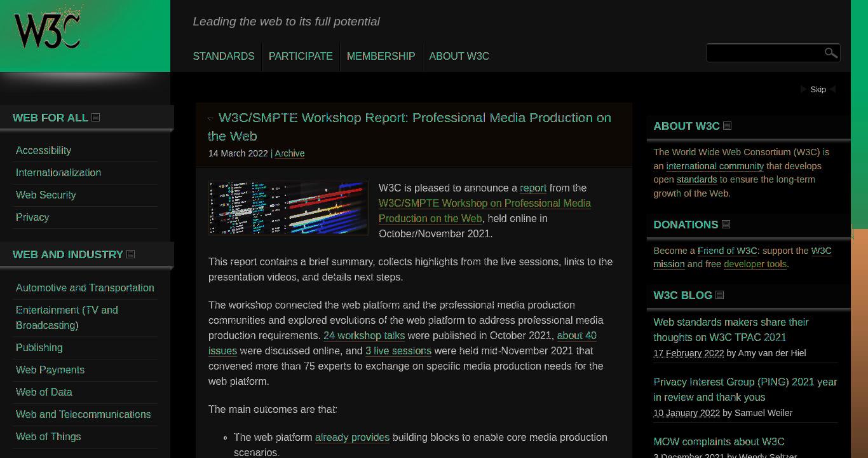This screenshot has height=458, width=868.
Task: Click the '10 January 2022' blog date
Action: pos(686,413)
